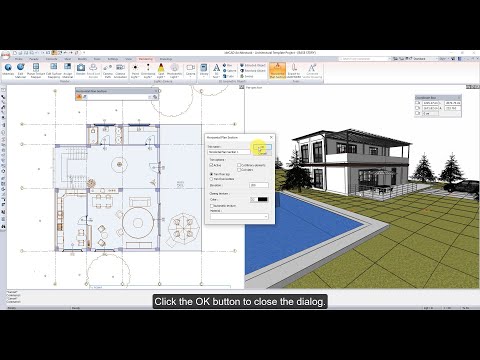This screenshot has width=480, height=360.
Task: Tick the Z lock checkbox in Coordinate Box
Action: (418, 113)
